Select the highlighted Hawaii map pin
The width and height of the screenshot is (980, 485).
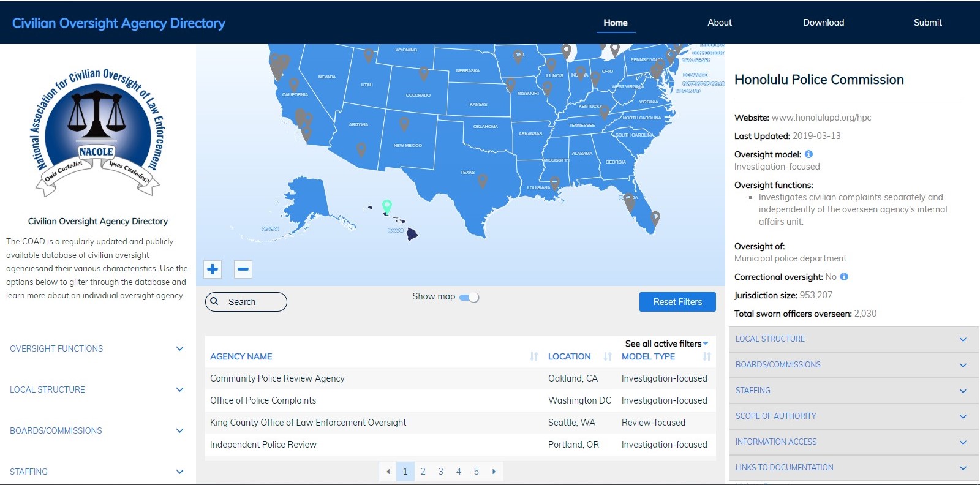pyautogui.click(x=386, y=206)
